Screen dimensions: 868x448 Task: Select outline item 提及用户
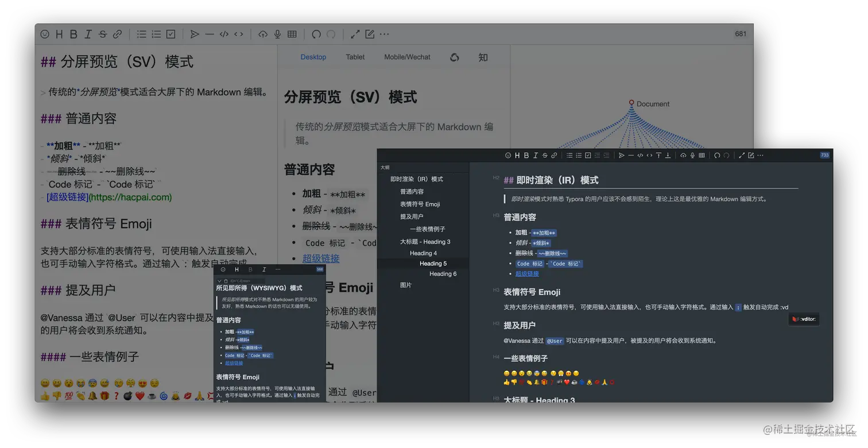click(x=412, y=217)
